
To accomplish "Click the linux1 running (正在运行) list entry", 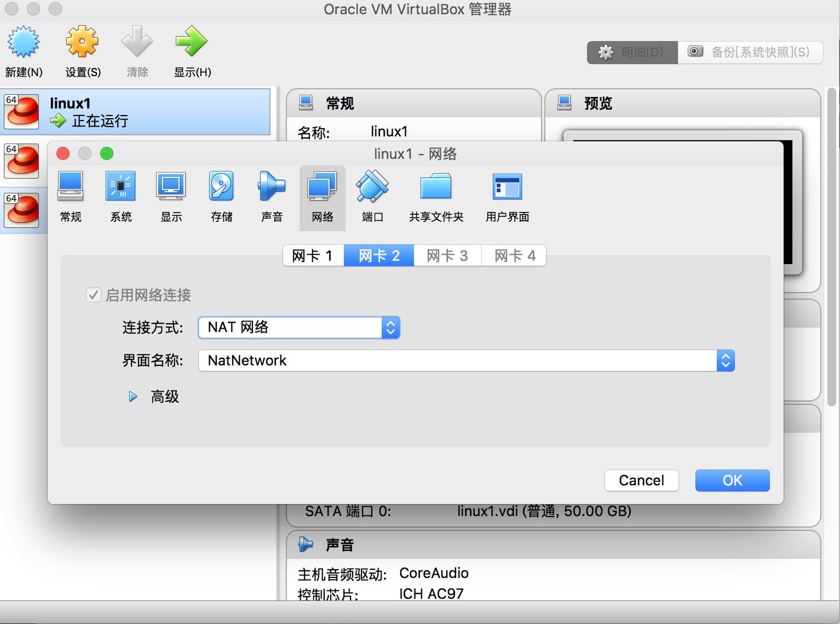I will [x=135, y=112].
